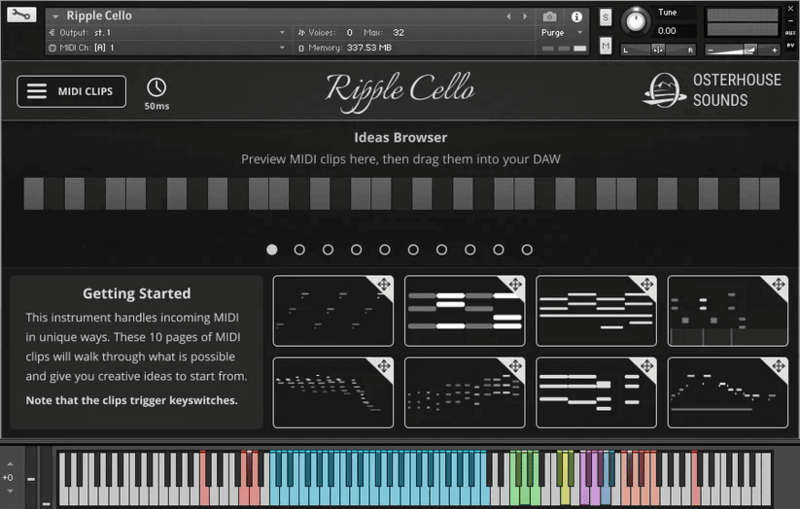Click the Max voices value 32
Viewport: 800px width, 509px height.
coord(398,33)
